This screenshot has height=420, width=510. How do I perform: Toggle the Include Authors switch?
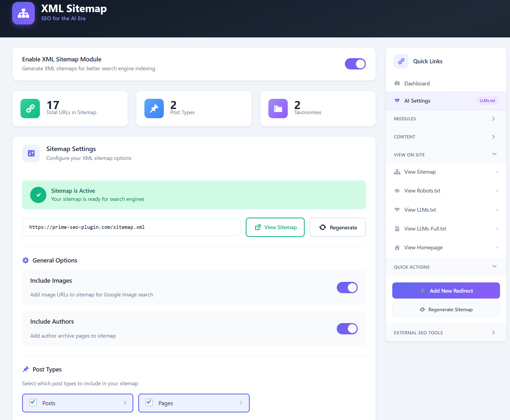[x=347, y=329]
